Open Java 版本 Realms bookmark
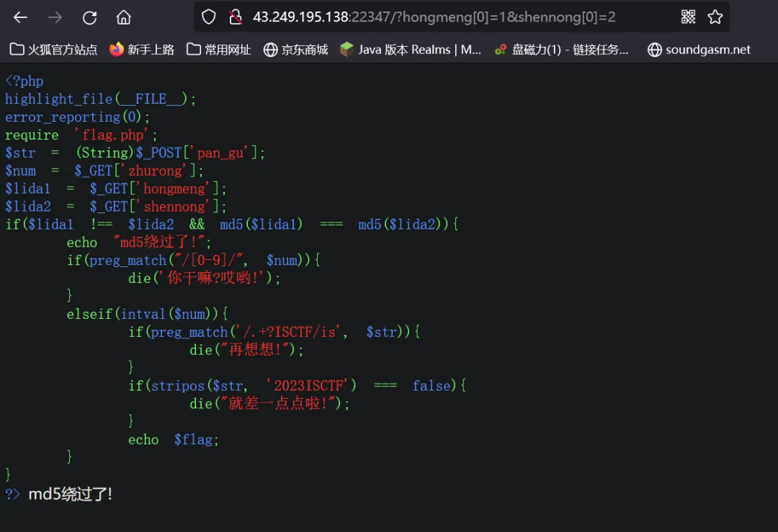 click(411, 50)
